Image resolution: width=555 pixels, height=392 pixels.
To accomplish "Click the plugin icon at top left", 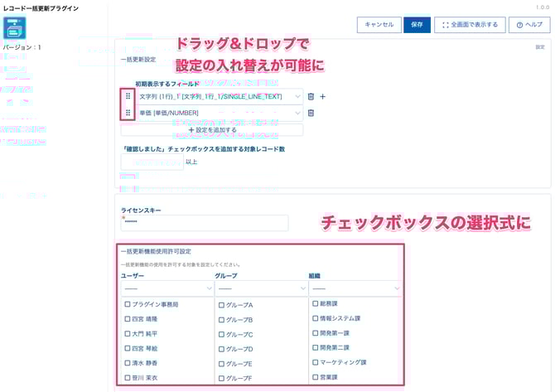I will coord(15,28).
